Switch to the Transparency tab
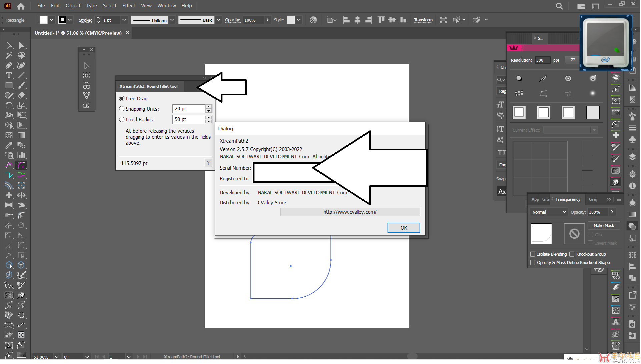Image resolution: width=641 pixels, height=364 pixels. tap(568, 199)
